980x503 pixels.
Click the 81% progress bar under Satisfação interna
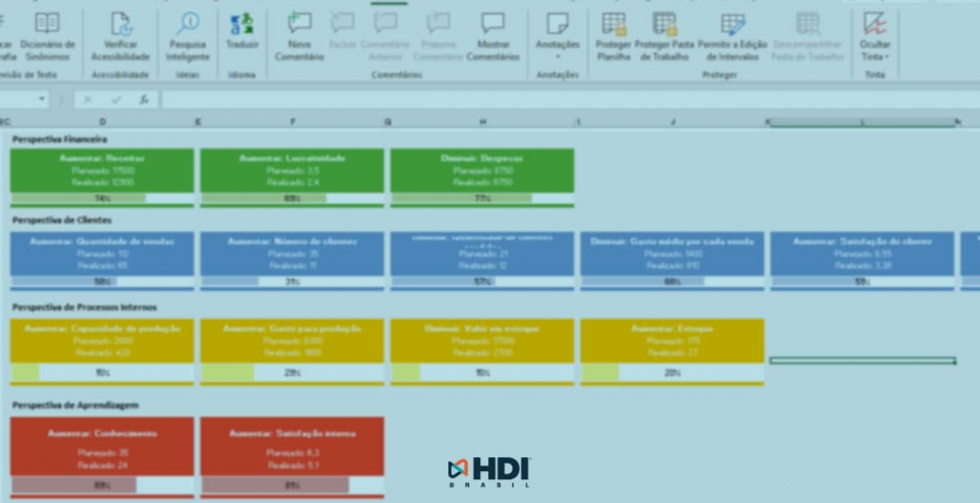292,484
